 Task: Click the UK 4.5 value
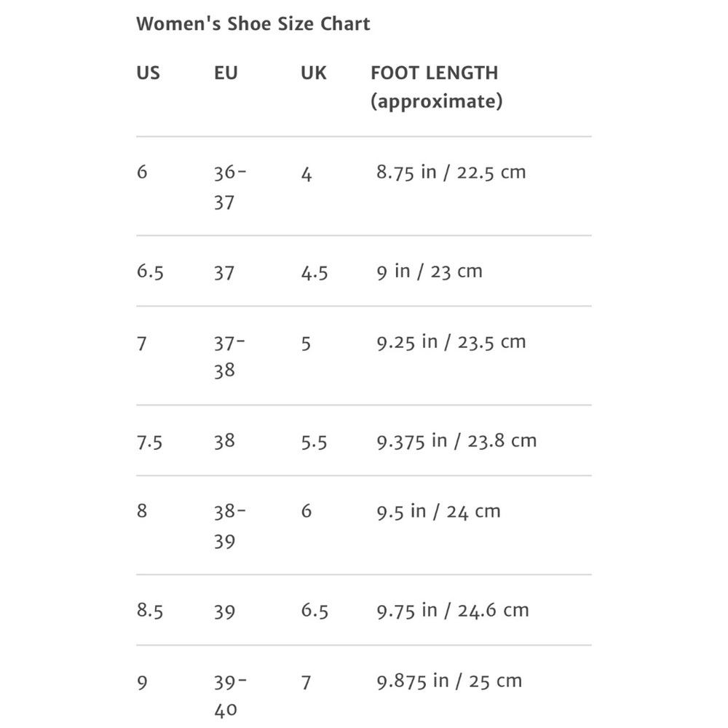pyautogui.click(x=314, y=272)
